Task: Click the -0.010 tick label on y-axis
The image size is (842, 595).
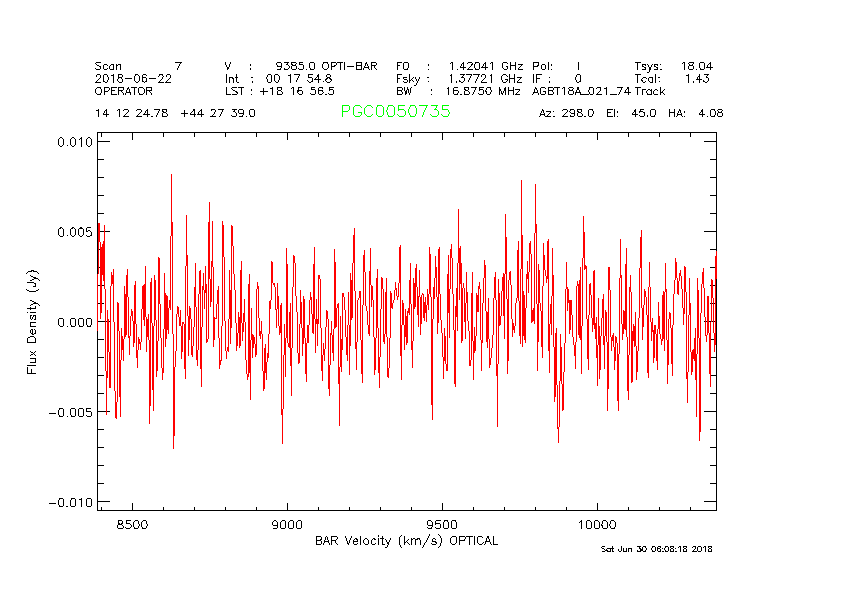Action: coord(72,502)
